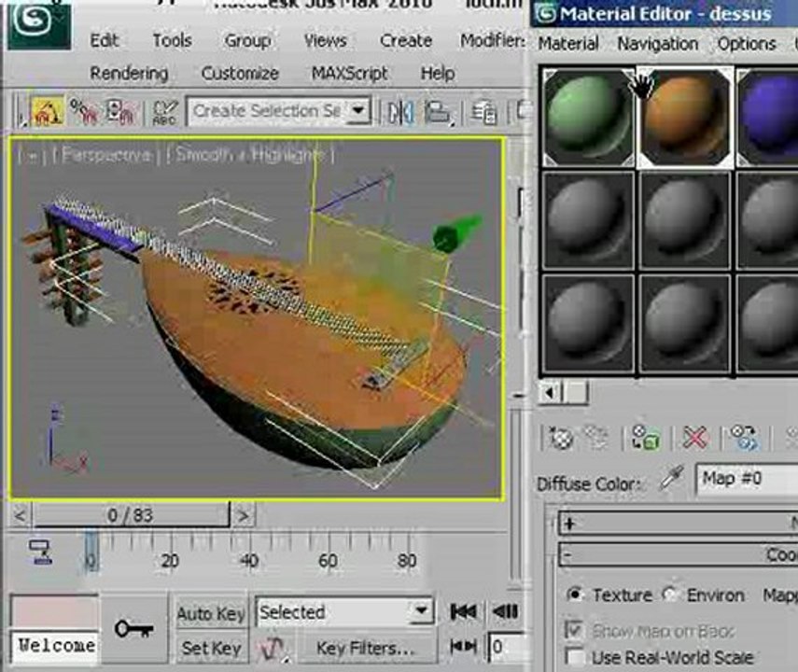
Task: Open the Rendering menu
Action: tap(130, 74)
